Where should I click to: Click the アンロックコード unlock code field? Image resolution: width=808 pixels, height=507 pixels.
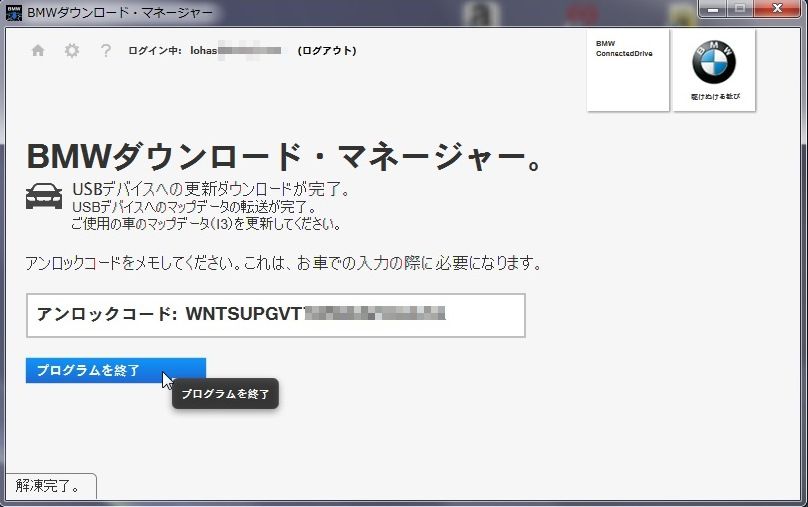click(276, 315)
